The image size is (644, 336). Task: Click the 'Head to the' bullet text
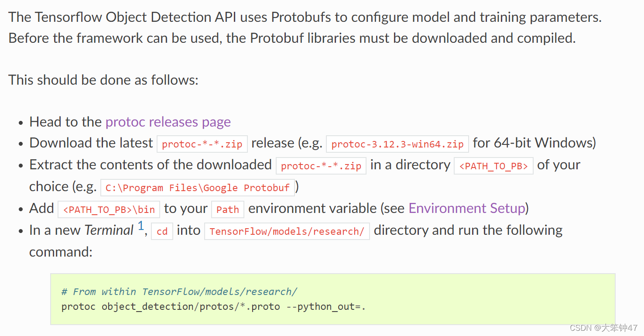[x=65, y=122]
